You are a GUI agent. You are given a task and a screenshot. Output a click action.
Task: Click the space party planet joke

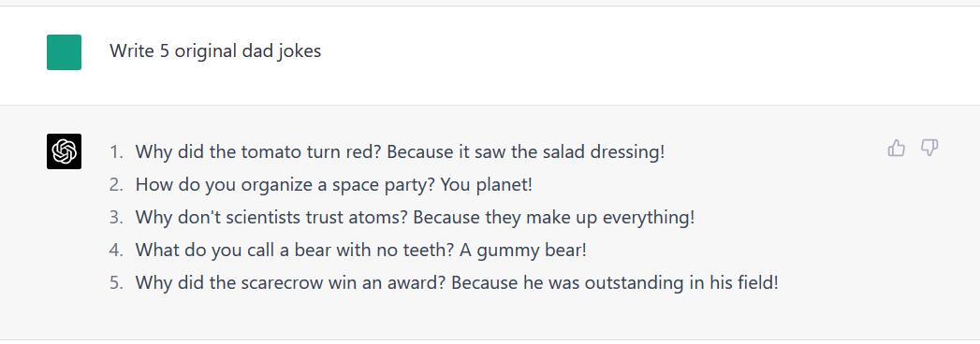click(334, 185)
